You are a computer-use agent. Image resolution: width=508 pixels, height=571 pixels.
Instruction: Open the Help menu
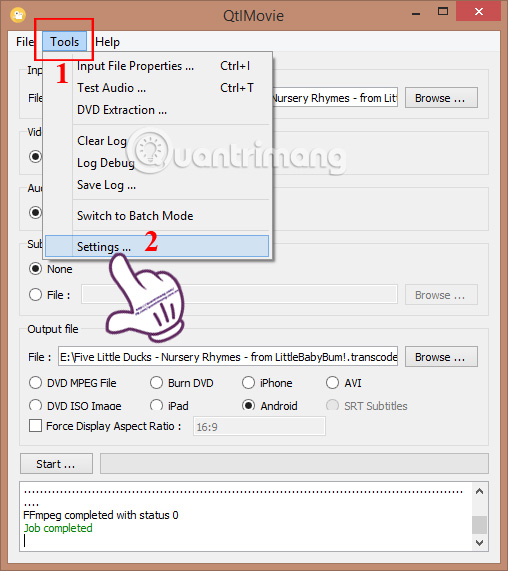point(107,42)
